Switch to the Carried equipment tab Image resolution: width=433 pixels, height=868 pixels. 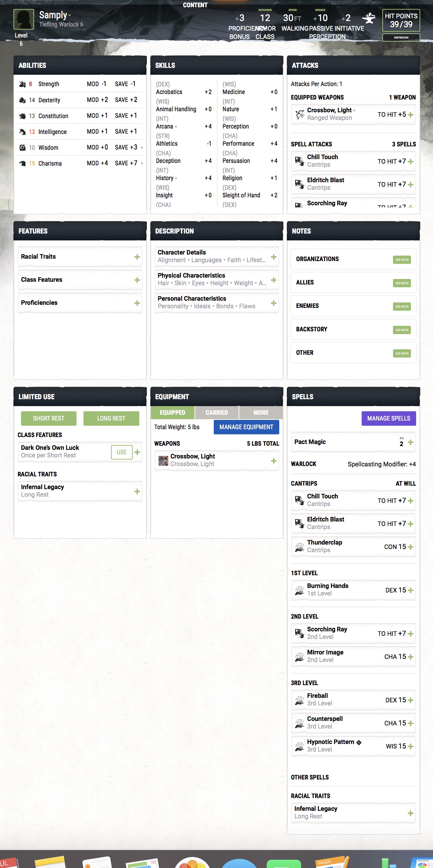(216, 412)
